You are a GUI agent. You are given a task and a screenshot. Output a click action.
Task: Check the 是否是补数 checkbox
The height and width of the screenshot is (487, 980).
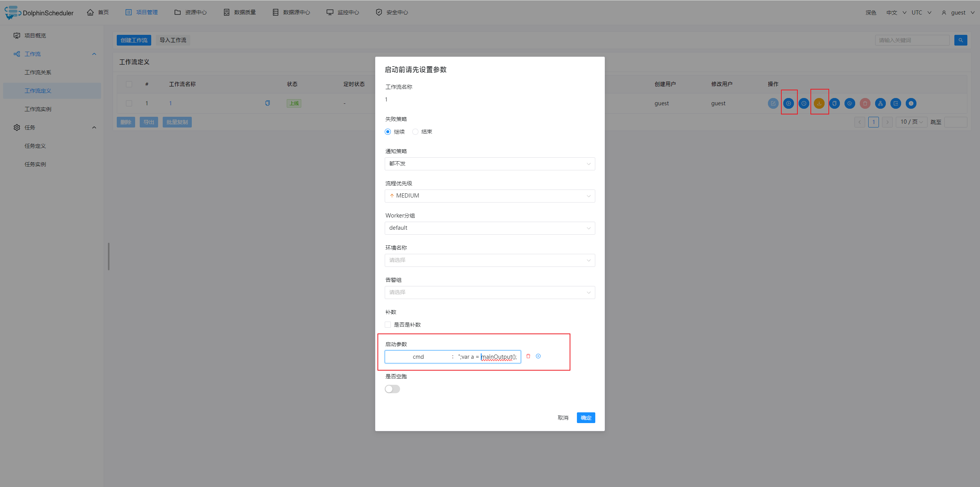(388, 325)
